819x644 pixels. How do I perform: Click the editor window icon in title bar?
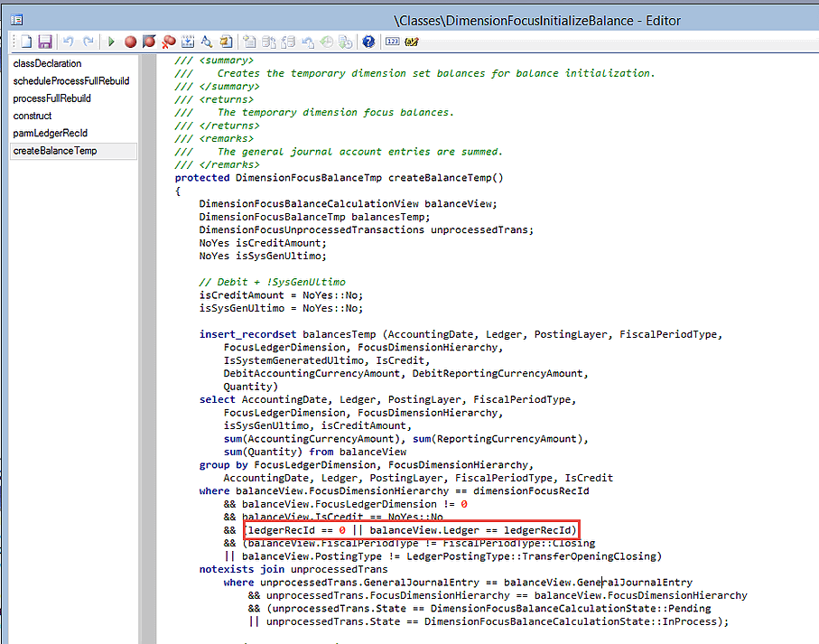pyautogui.click(x=17, y=21)
